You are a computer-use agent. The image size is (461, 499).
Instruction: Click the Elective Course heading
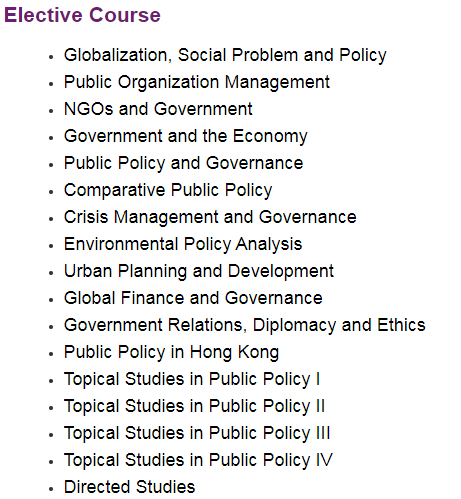(x=82, y=15)
